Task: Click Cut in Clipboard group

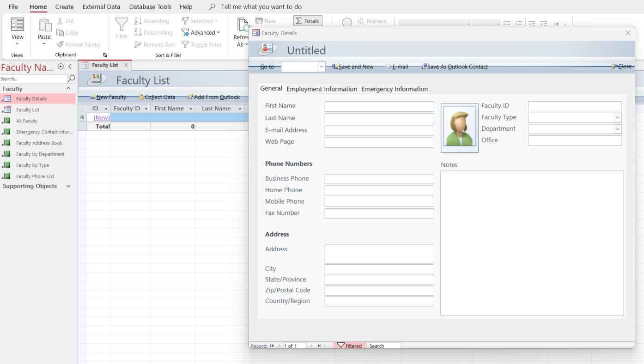Action: 65,21
